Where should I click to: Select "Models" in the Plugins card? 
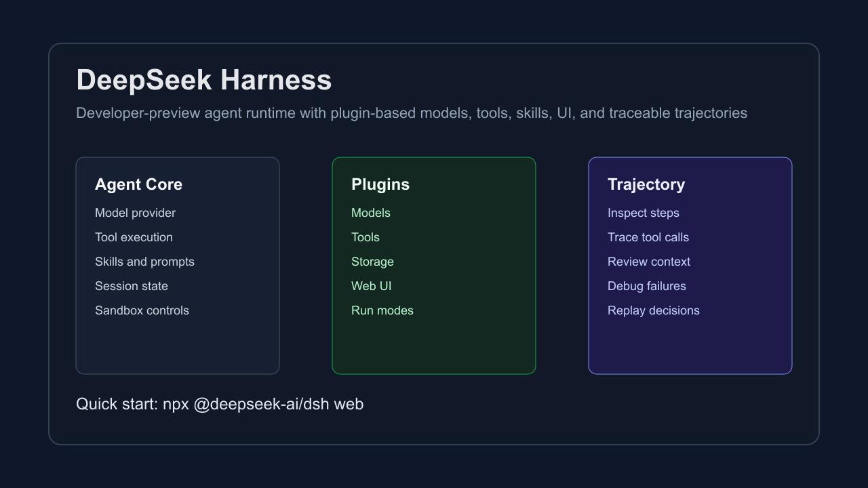(x=371, y=213)
